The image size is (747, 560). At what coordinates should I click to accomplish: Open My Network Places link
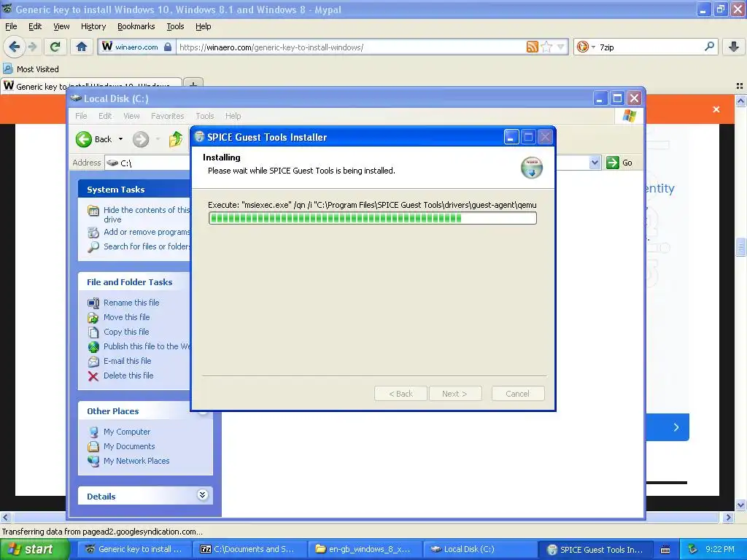(x=136, y=461)
